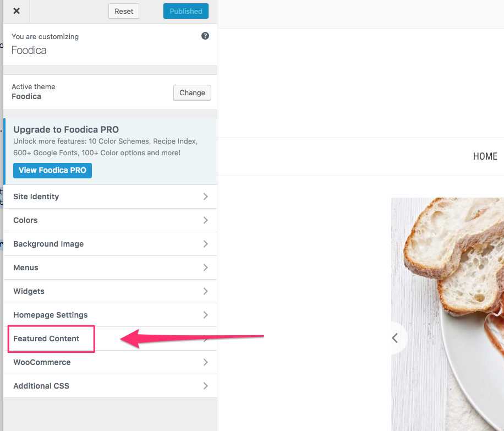Click the Published button

(x=186, y=11)
